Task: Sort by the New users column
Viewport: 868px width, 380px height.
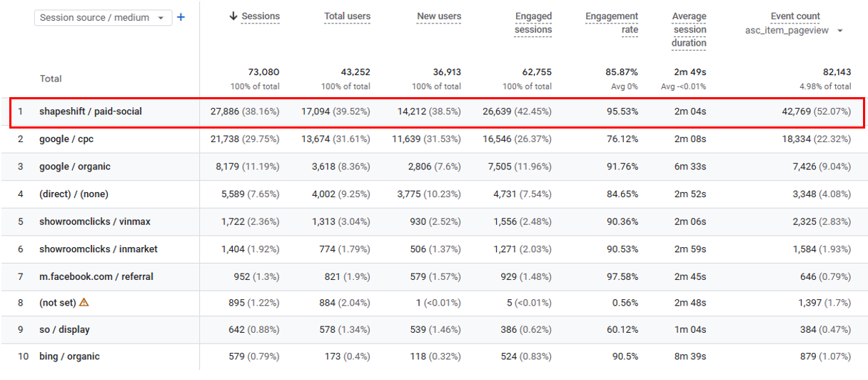Action: (x=439, y=16)
